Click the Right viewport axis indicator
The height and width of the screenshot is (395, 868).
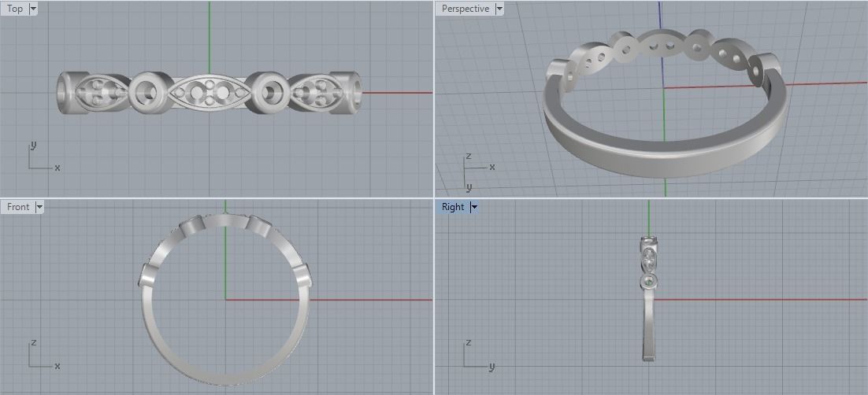(478, 355)
